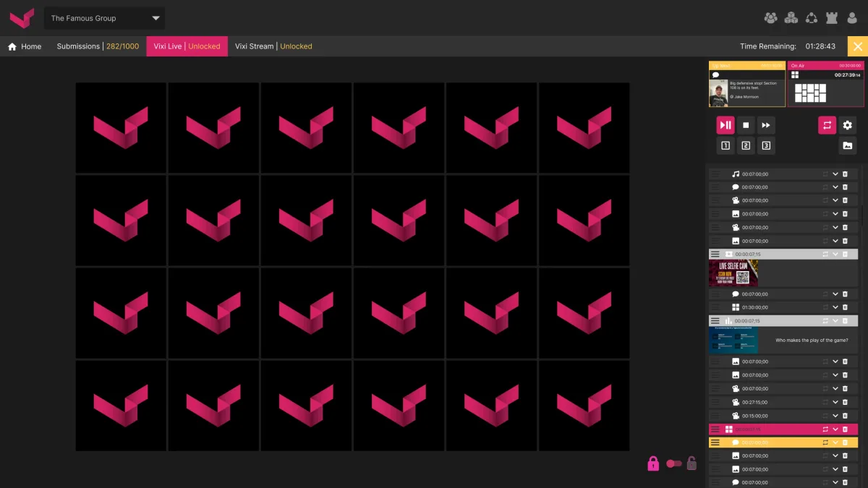Grab the Live Selfie Cam row handle

715,254
